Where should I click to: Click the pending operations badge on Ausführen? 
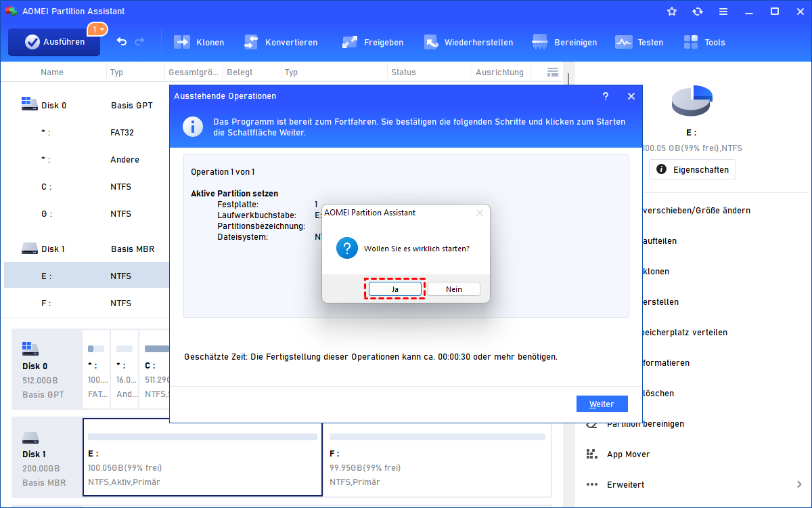coord(97,29)
